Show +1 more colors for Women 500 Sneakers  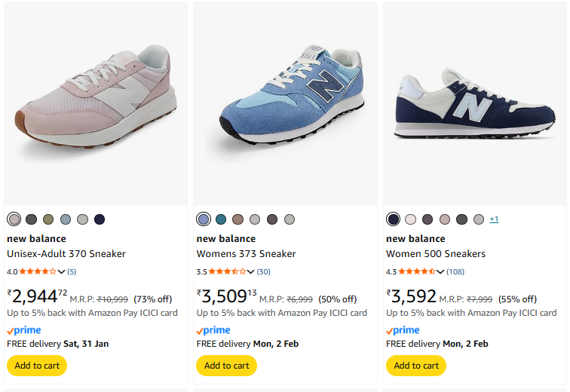pyautogui.click(x=494, y=219)
